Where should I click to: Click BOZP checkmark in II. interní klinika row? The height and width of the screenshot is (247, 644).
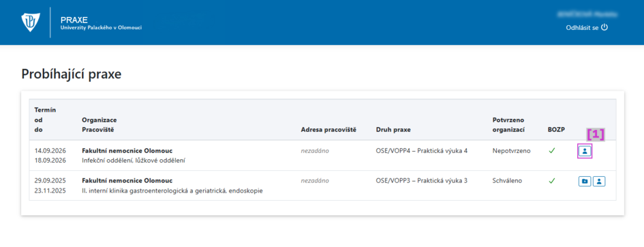click(x=551, y=180)
